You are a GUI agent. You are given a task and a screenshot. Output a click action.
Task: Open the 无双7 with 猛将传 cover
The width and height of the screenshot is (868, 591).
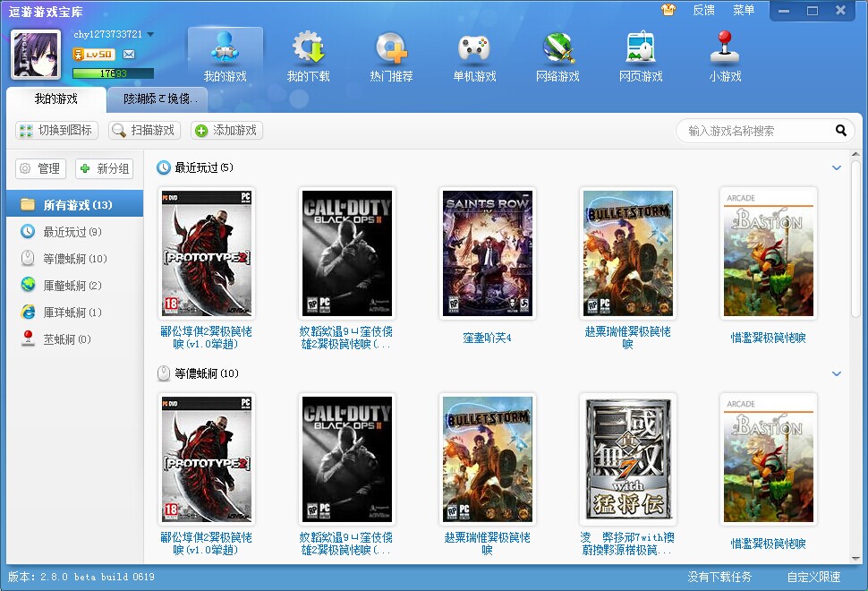pos(628,459)
